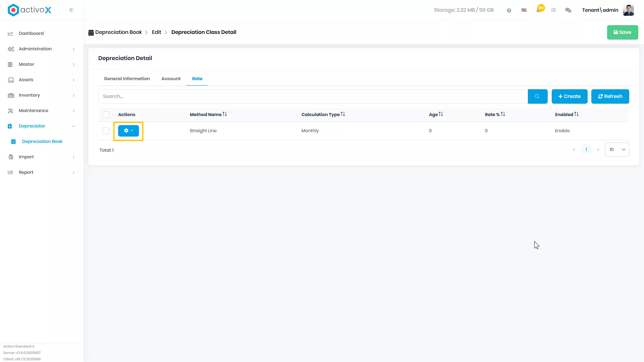This screenshot has width=644, height=362.
Task: Click the Straight Line method cell
Action: tap(203, 131)
